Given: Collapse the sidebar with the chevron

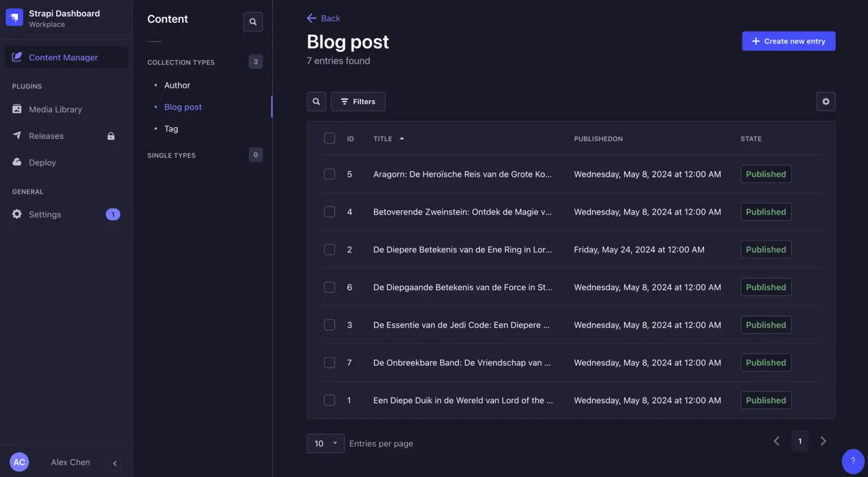Looking at the screenshot, I should click(x=115, y=463).
